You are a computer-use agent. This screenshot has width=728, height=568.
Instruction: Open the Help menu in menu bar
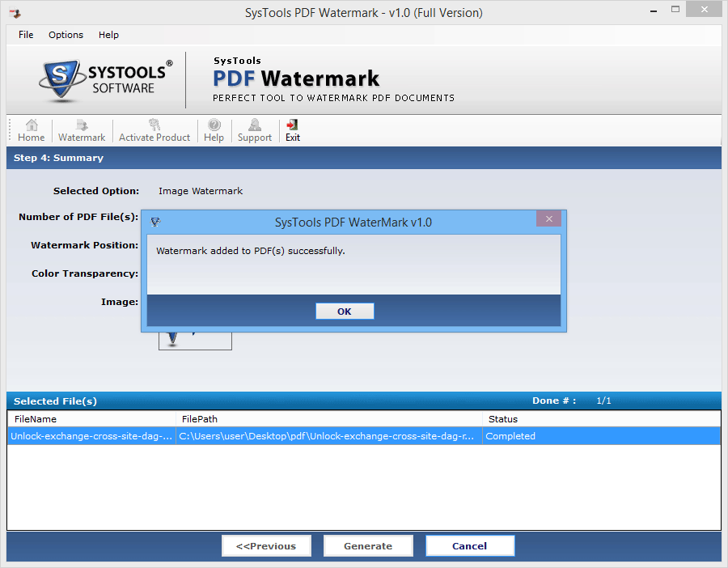[108, 35]
